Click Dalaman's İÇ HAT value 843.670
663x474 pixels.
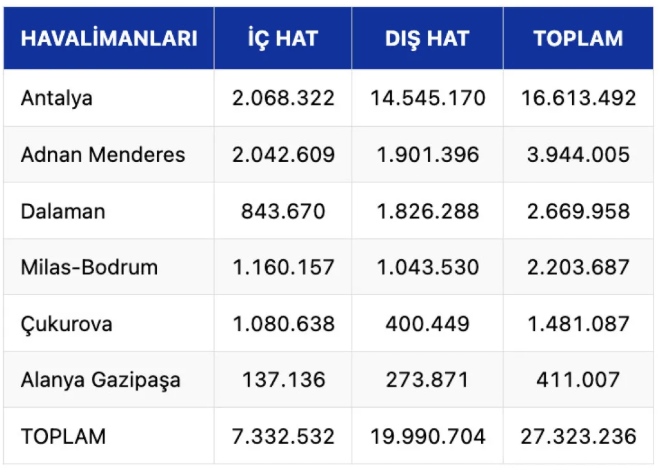click(283, 211)
